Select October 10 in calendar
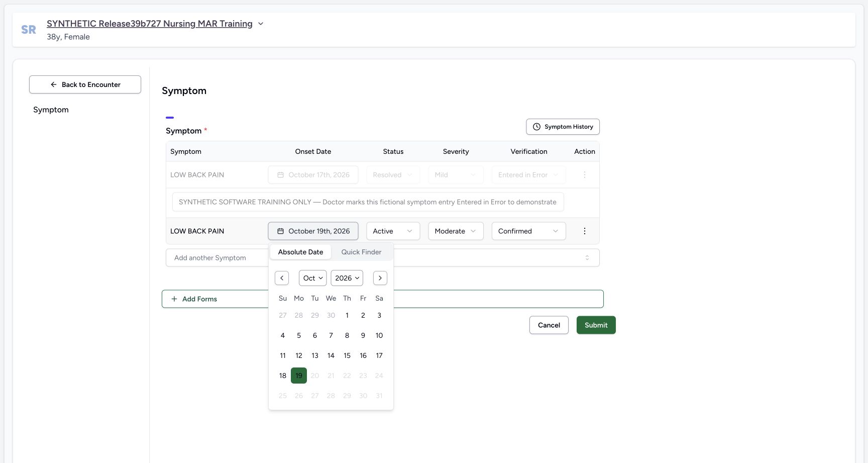 coord(379,335)
